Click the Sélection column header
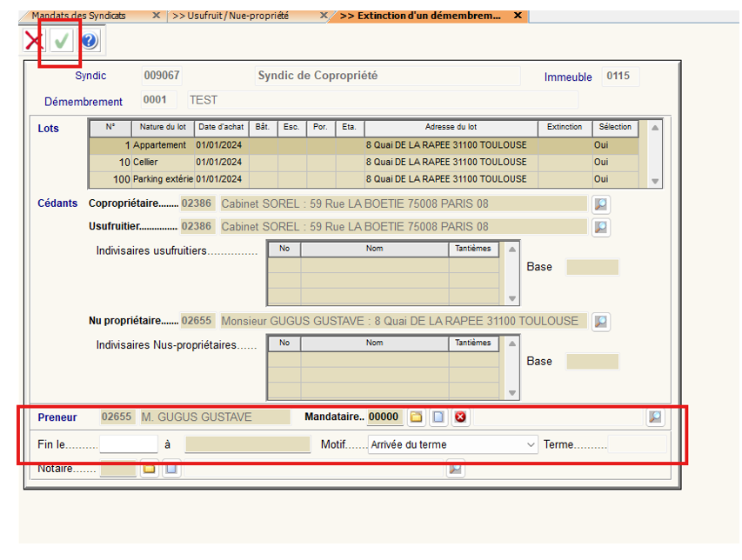This screenshot has height=560, width=742. tap(615, 128)
